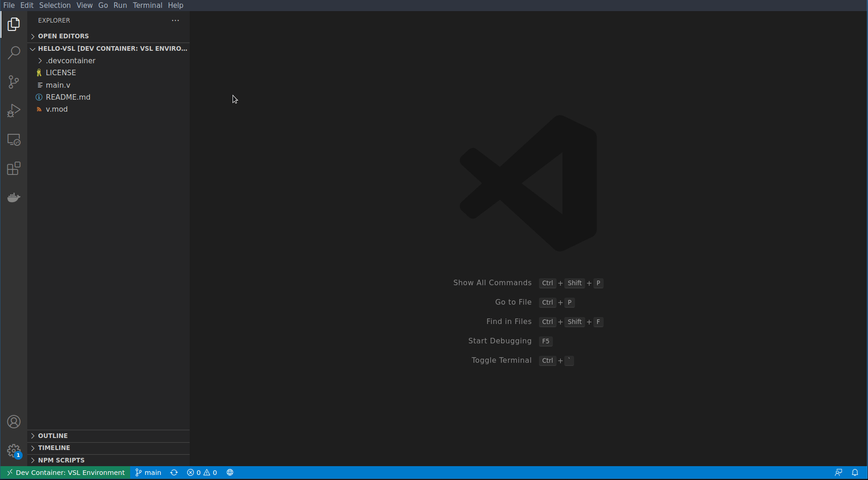This screenshot has height=480, width=868.
Task: Open the Go menu
Action: [103, 5]
